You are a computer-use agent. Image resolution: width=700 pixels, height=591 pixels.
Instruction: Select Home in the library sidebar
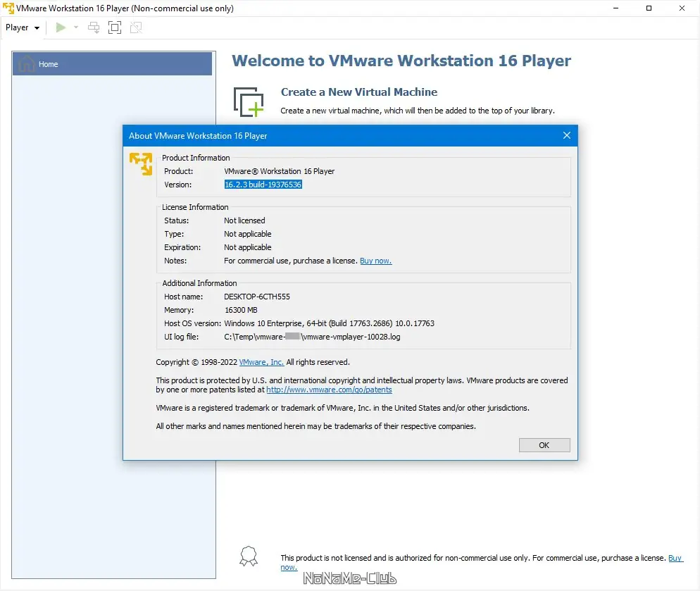(x=112, y=64)
